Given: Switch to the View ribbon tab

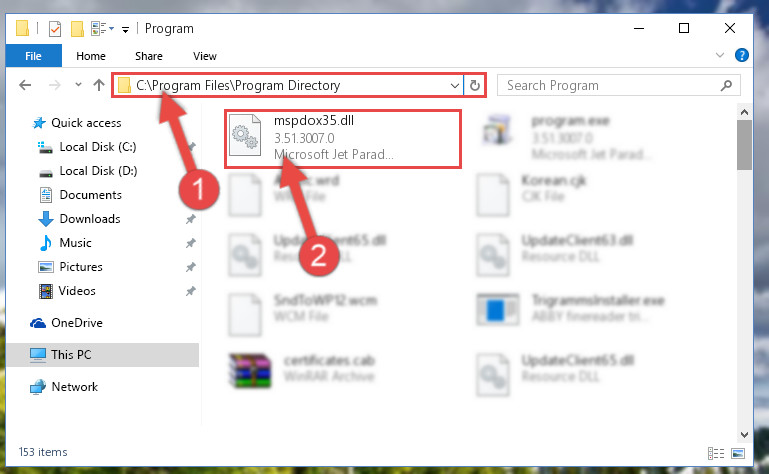Looking at the screenshot, I should click(x=205, y=56).
